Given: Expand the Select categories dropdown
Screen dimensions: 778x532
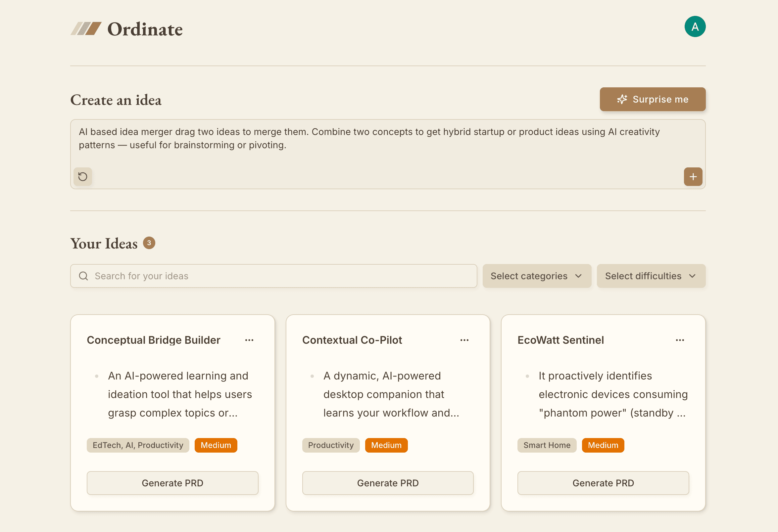Looking at the screenshot, I should pos(537,276).
